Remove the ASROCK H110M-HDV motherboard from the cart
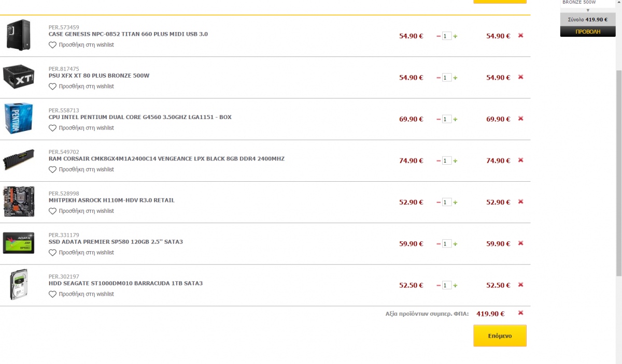This screenshot has height=364, width=622. click(x=520, y=202)
